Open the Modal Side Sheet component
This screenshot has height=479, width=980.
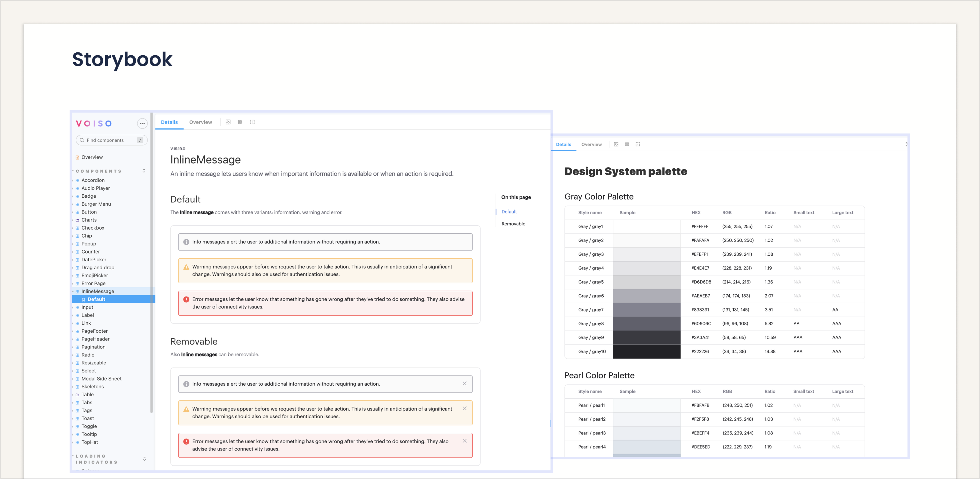tap(101, 379)
